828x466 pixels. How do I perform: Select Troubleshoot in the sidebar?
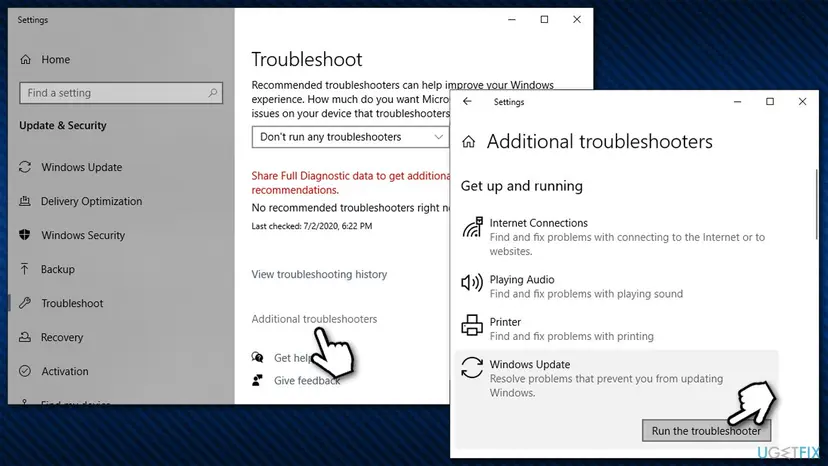click(72, 303)
